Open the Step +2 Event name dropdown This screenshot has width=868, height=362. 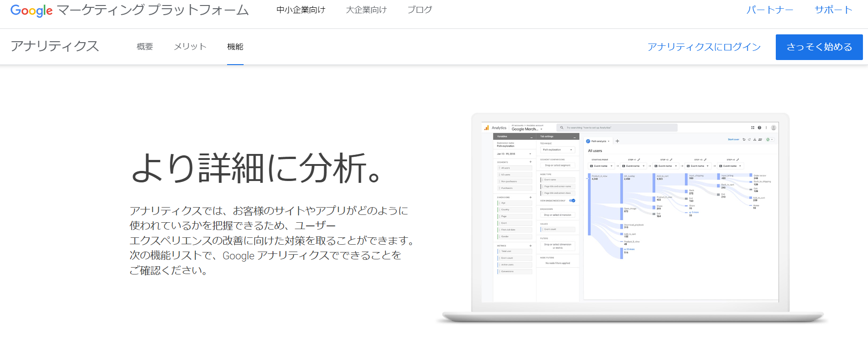coord(666,166)
